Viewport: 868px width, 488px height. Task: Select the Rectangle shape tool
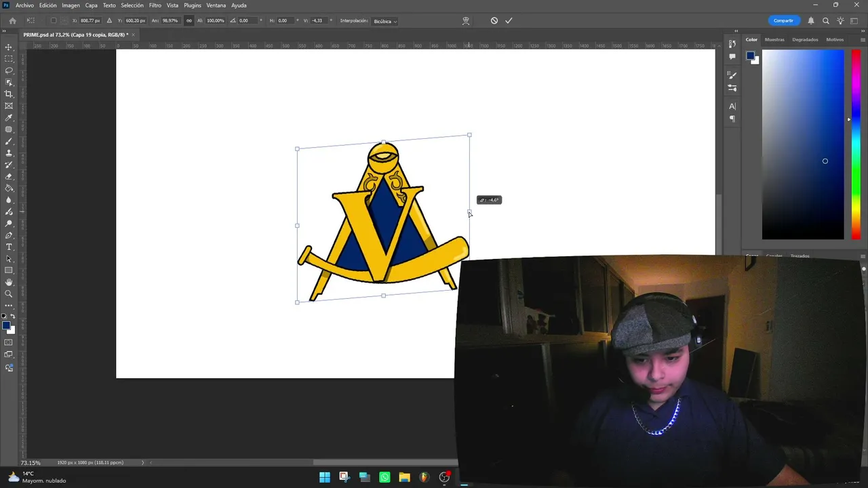[9, 270]
